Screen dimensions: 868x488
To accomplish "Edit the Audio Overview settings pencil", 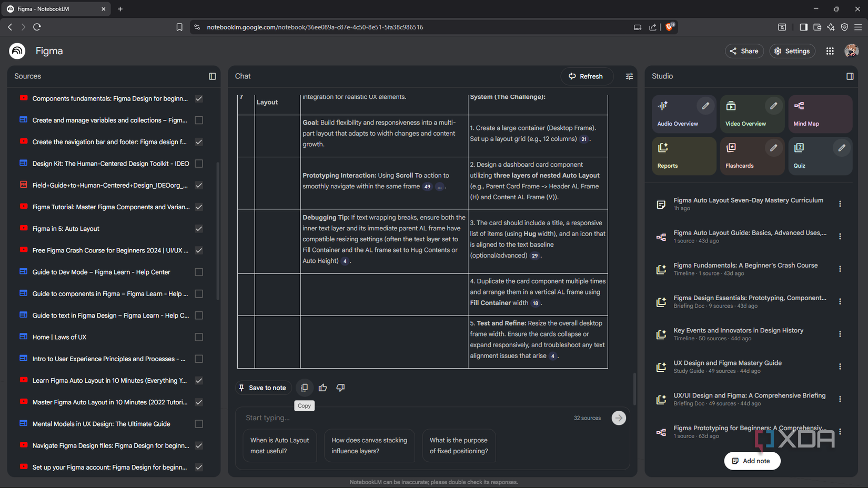I will 705,106.
